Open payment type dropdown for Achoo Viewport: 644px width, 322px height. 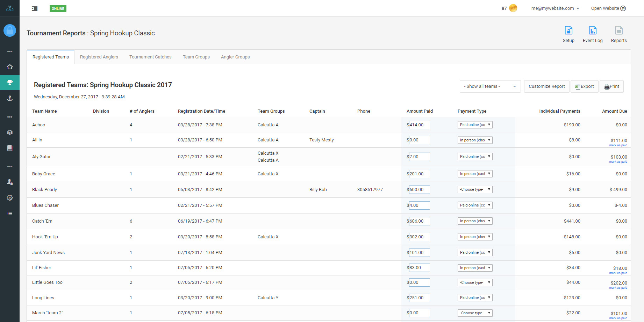point(475,125)
